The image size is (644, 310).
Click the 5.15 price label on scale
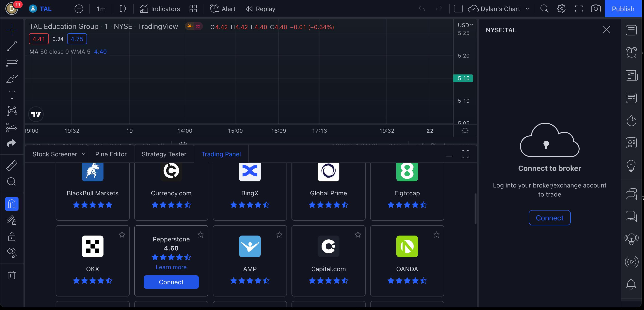[x=463, y=78]
